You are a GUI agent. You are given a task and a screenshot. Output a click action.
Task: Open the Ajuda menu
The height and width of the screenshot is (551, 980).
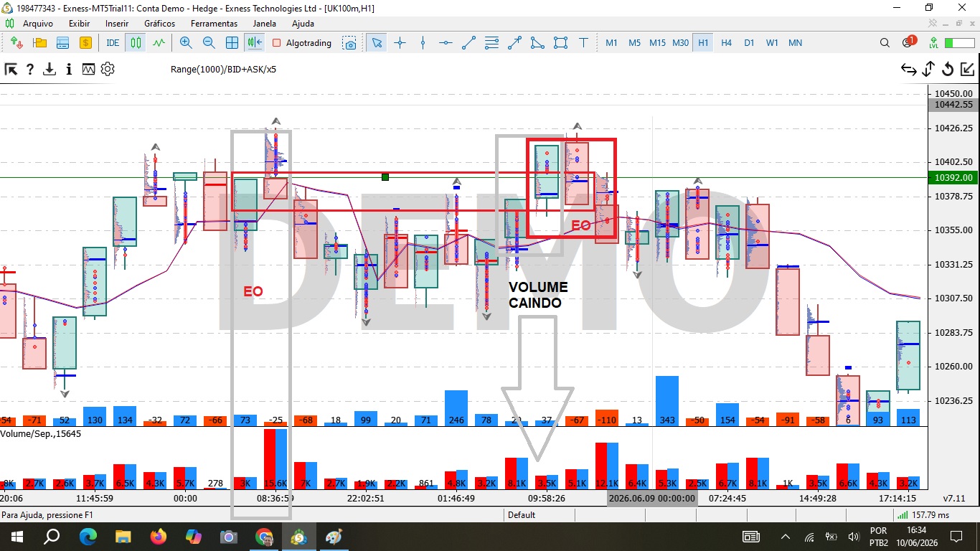pos(303,24)
